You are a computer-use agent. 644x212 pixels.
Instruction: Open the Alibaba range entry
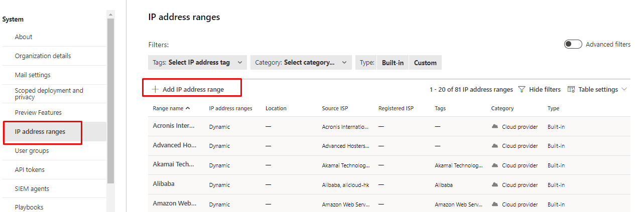(164, 184)
